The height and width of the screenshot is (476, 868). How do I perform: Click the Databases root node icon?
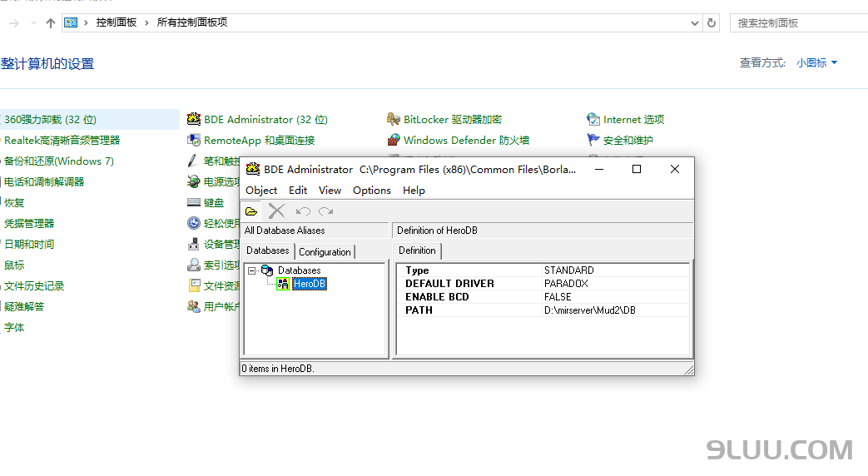[267, 270]
